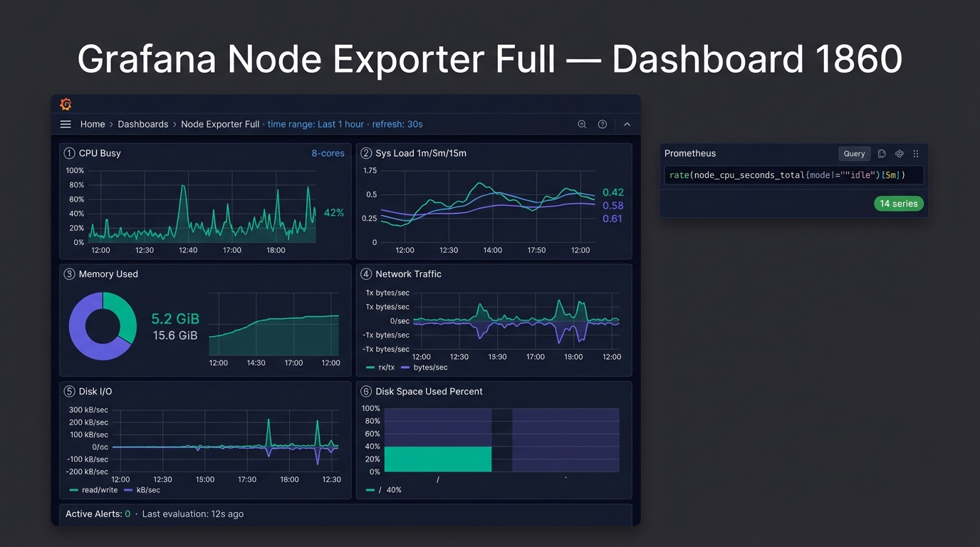The height and width of the screenshot is (547, 980).
Task: Toggle the '/ 40%' disk legend entry
Action: pyautogui.click(x=384, y=490)
